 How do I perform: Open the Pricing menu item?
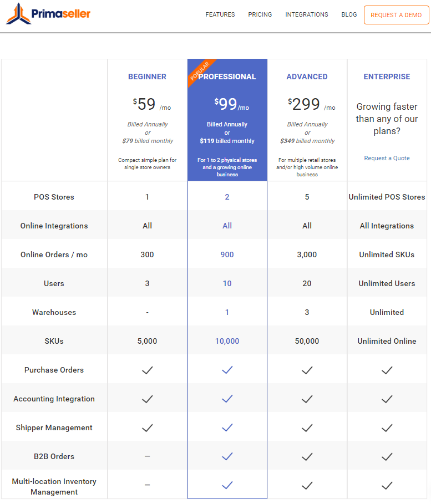[260, 15]
